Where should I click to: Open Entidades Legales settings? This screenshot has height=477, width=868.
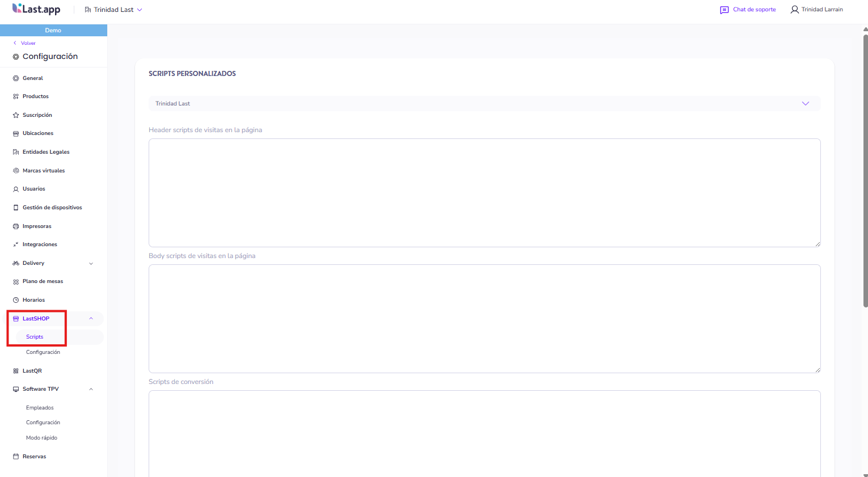(x=45, y=152)
